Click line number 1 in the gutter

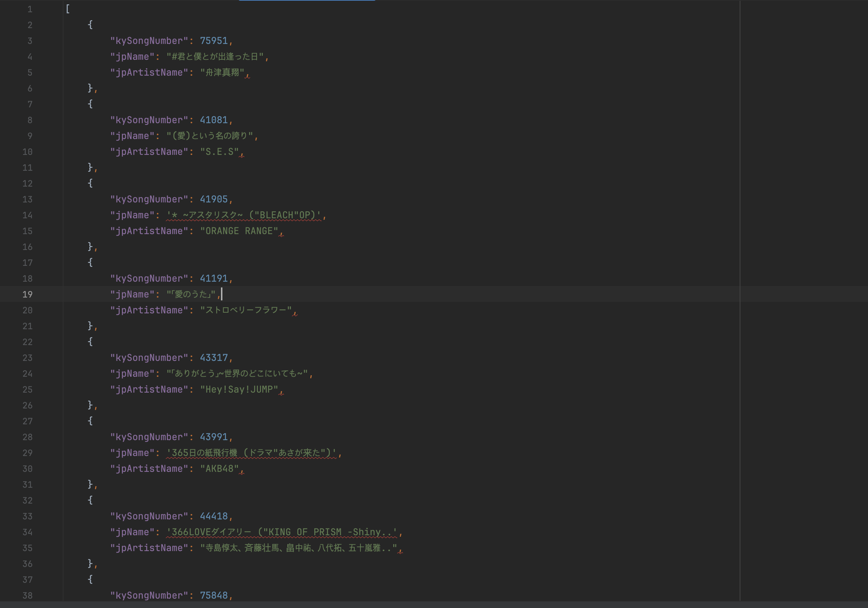click(x=30, y=9)
